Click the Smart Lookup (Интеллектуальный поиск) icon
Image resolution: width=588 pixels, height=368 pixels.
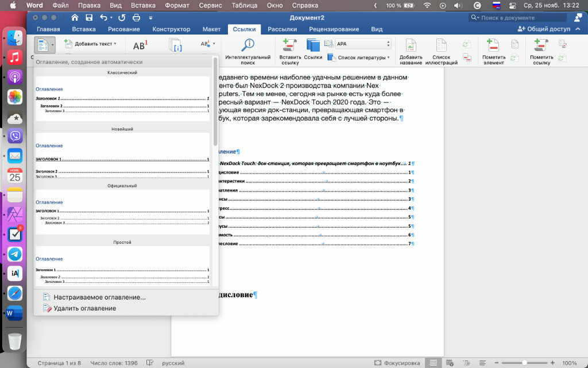(247, 45)
